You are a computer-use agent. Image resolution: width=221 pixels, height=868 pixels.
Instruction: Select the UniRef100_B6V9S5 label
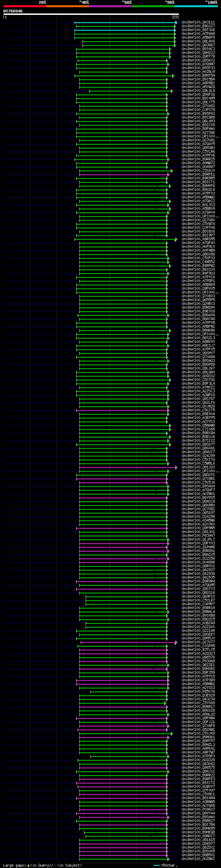point(198,498)
